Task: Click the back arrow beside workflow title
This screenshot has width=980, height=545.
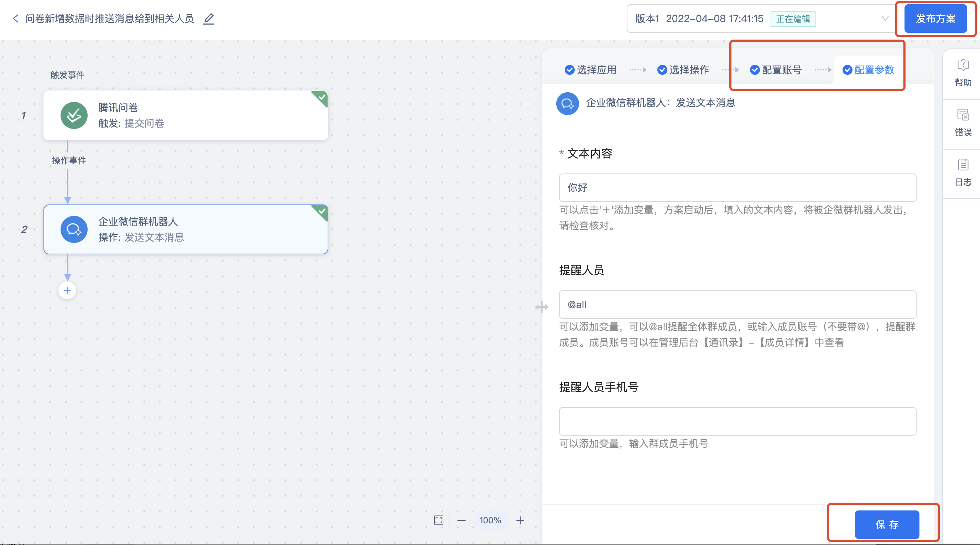Action: click(16, 19)
